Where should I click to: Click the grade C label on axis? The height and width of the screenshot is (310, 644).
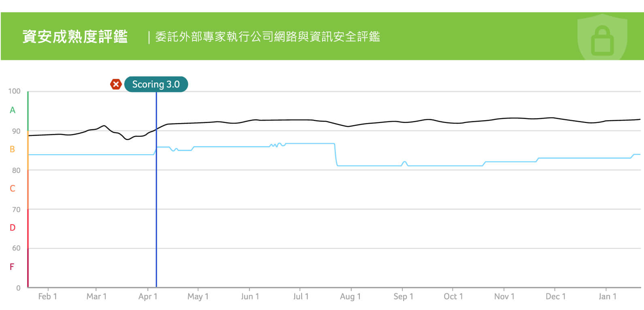click(x=13, y=189)
